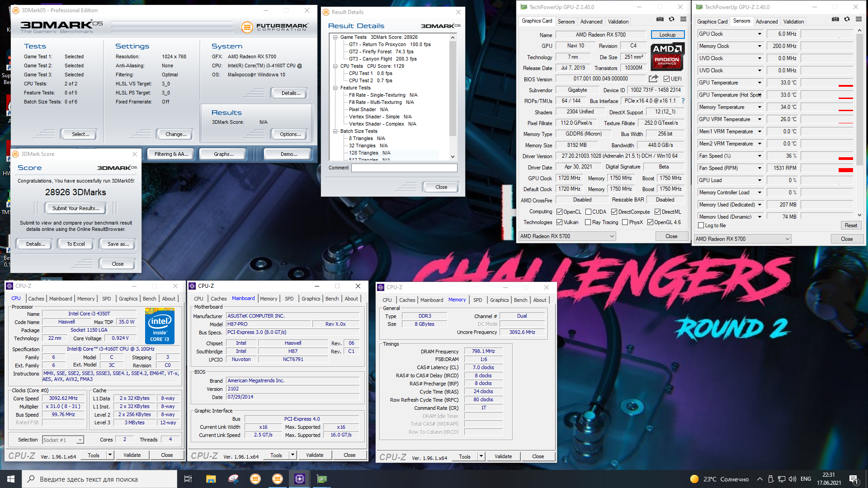Click camera icon in GPU-Z Sensors window

835,19
